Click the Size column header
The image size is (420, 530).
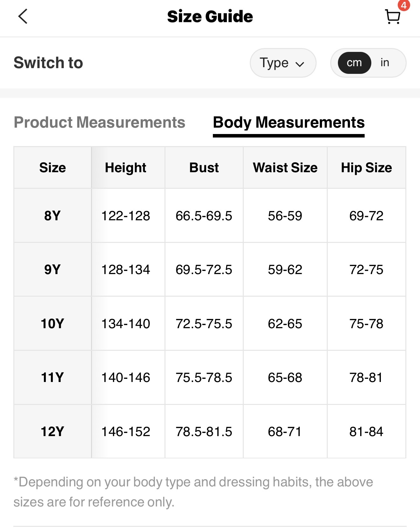point(52,168)
